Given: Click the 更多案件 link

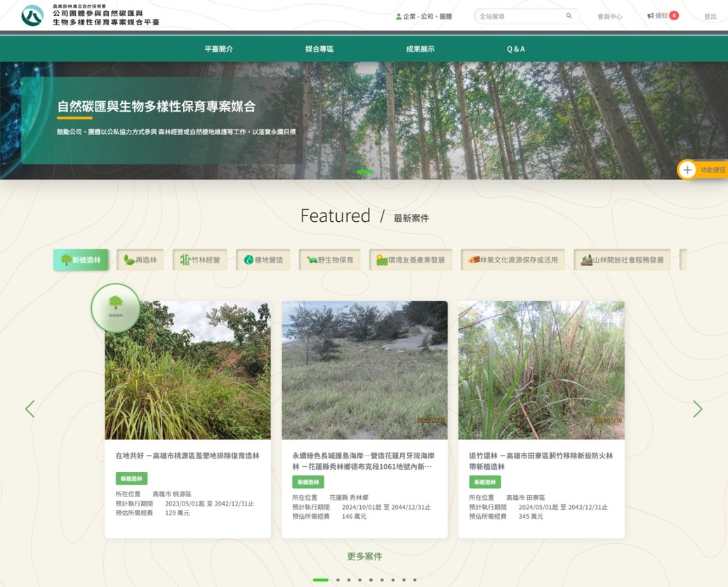Looking at the screenshot, I should tap(364, 556).
